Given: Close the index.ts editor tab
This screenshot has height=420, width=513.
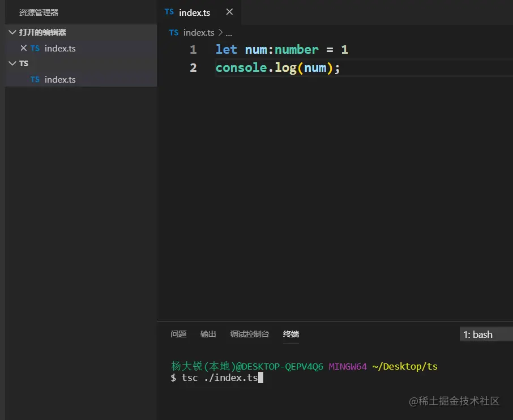Looking at the screenshot, I should click(x=229, y=12).
